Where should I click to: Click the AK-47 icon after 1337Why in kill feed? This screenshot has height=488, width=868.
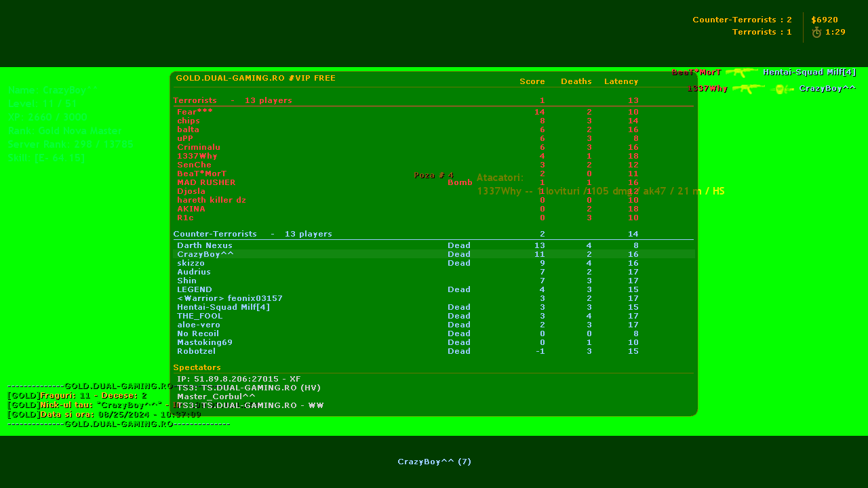click(x=748, y=89)
